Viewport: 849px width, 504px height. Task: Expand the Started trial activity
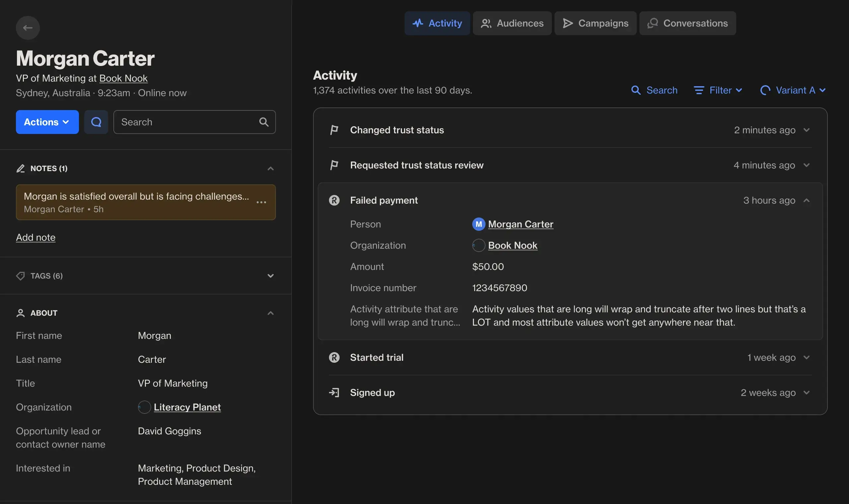(x=807, y=357)
